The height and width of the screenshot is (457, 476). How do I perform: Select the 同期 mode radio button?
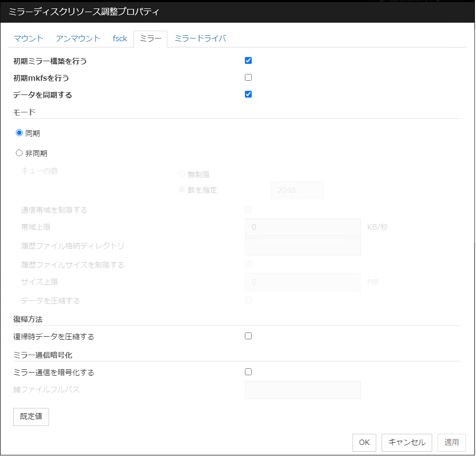(20, 133)
